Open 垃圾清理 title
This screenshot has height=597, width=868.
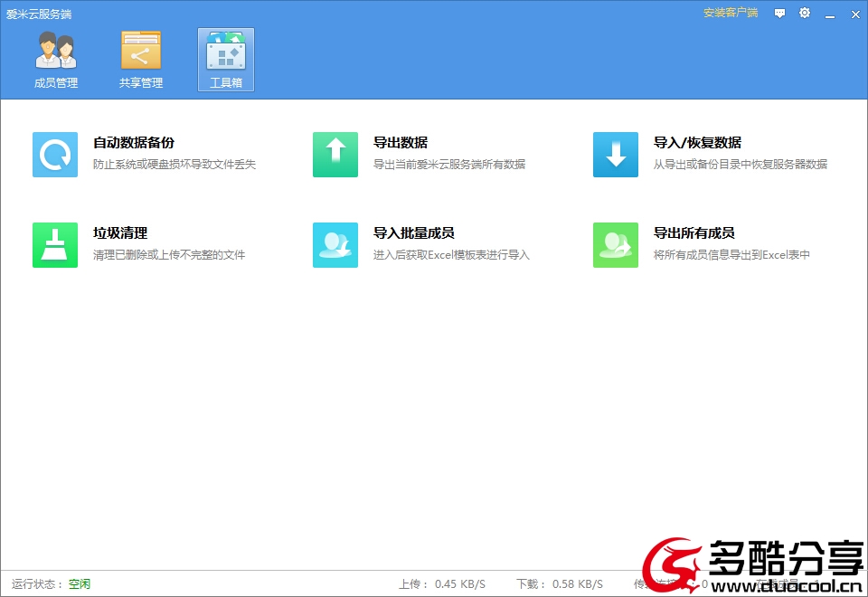tap(120, 233)
